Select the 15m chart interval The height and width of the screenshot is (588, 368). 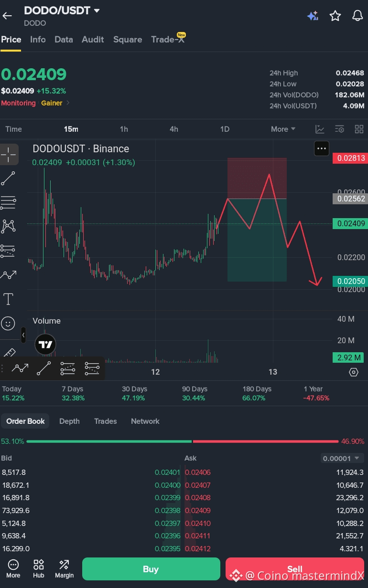pos(71,129)
